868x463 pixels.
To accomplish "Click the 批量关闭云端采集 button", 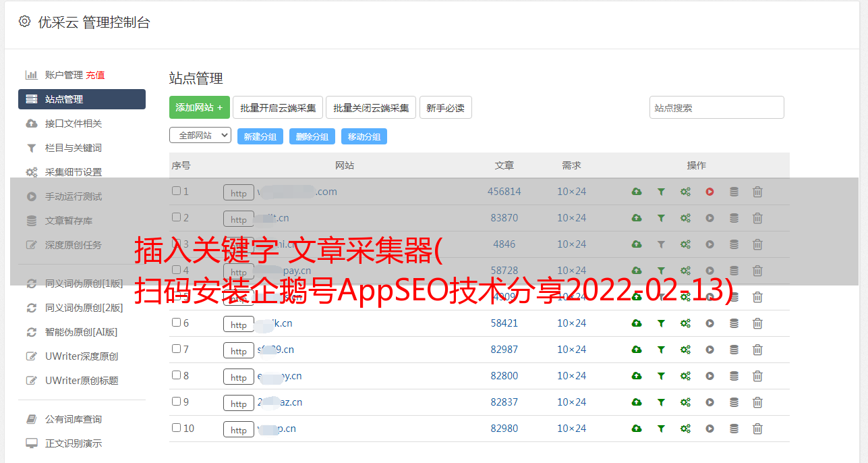I will pos(371,107).
